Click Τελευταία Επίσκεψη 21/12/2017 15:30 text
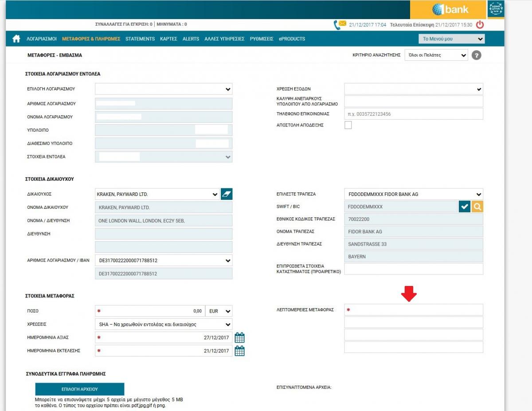The width and height of the screenshot is (532, 411). coord(431,25)
